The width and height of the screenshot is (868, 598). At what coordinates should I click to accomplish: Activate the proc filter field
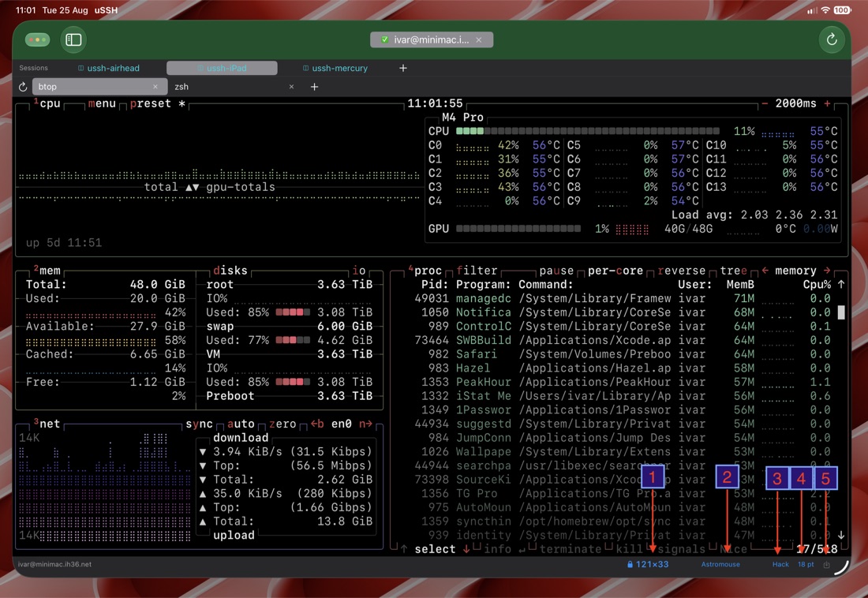pos(477,271)
